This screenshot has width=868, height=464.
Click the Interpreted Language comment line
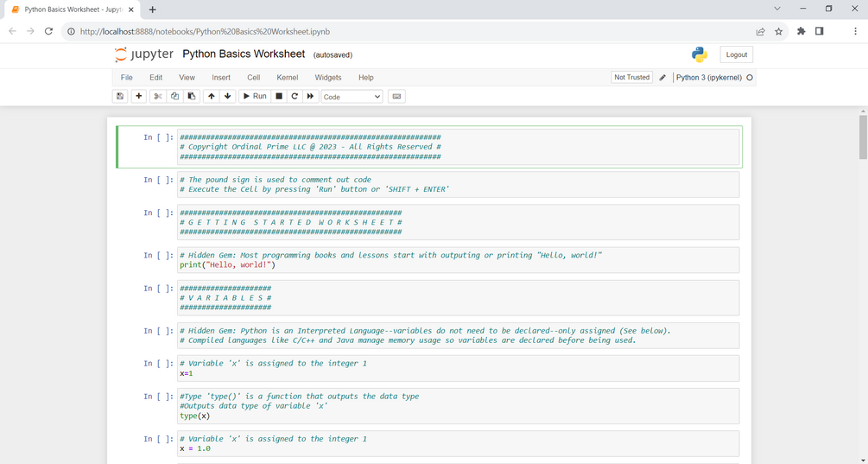425,331
